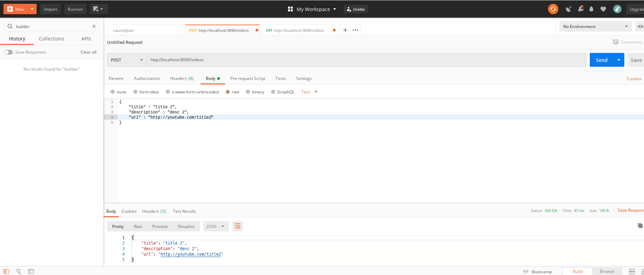Click the heart icon in header

(603, 9)
